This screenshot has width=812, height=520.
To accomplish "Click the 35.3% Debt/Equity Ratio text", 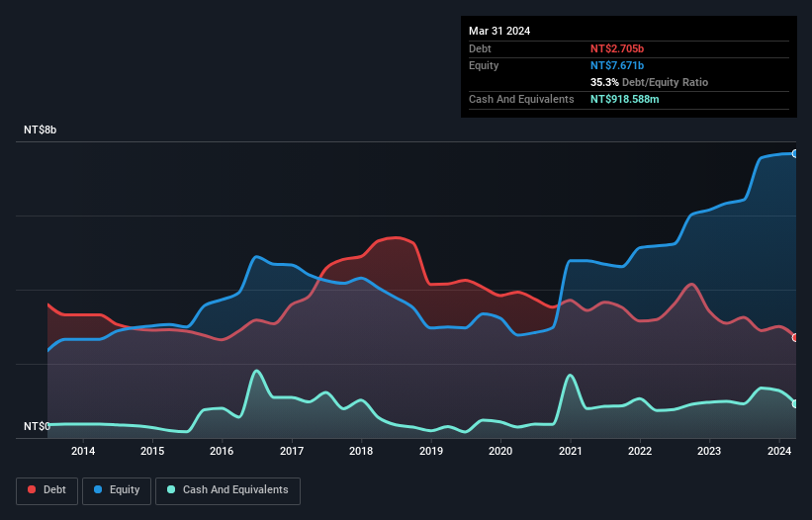I will tap(649, 82).
